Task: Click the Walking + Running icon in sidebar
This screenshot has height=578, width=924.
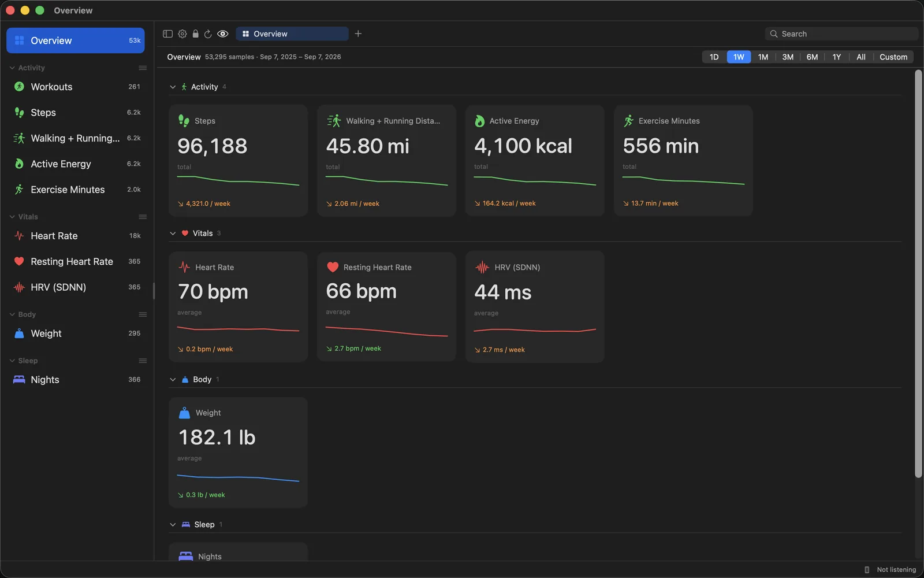Action: click(x=19, y=138)
